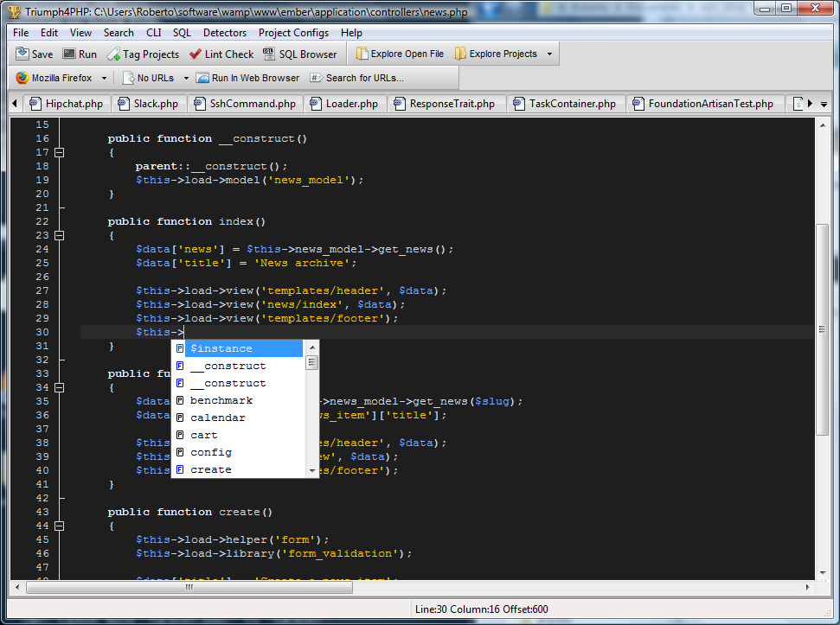
Task: Click the editor vertical scrollbar thumb
Action: (822, 329)
